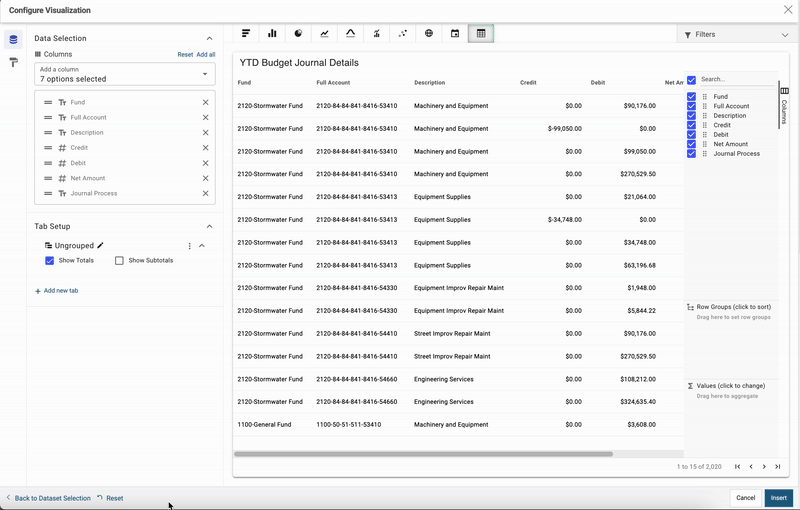Click the $-99,050.00 credit cell
The image size is (800, 510).
(565, 129)
